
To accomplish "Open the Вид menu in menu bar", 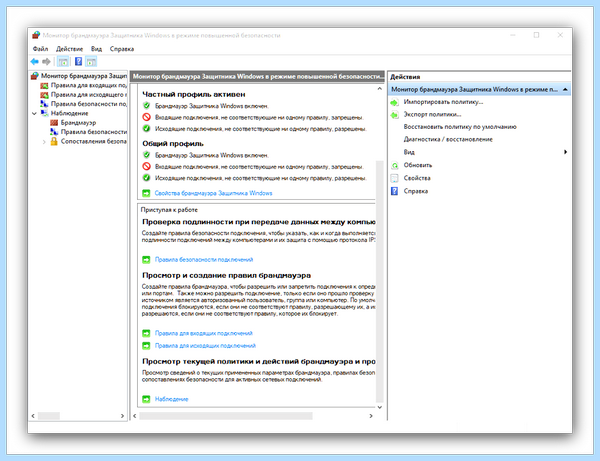I will tap(96, 49).
